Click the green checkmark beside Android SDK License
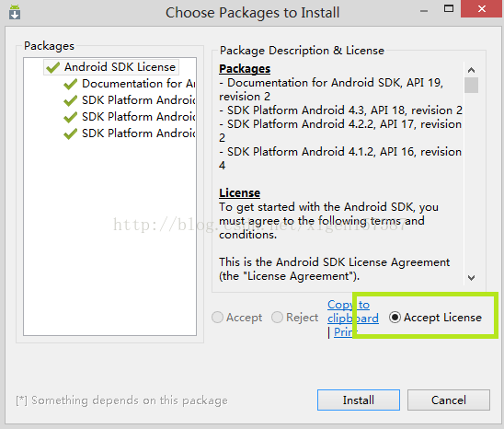Image resolution: width=504 pixels, height=429 pixels. coord(52,67)
